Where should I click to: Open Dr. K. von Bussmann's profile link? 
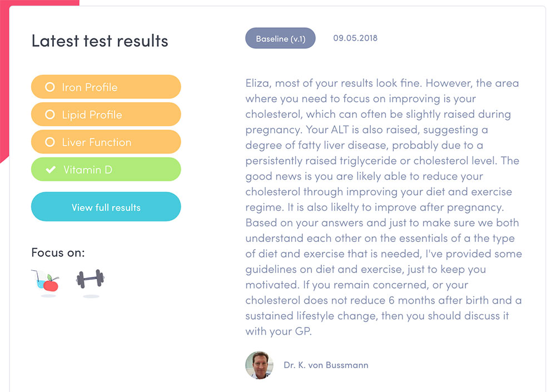tap(326, 365)
